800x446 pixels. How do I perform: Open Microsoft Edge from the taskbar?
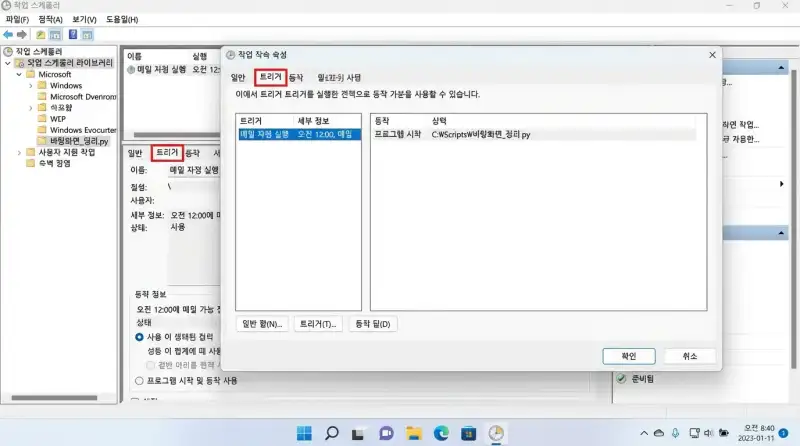(441, 433)
